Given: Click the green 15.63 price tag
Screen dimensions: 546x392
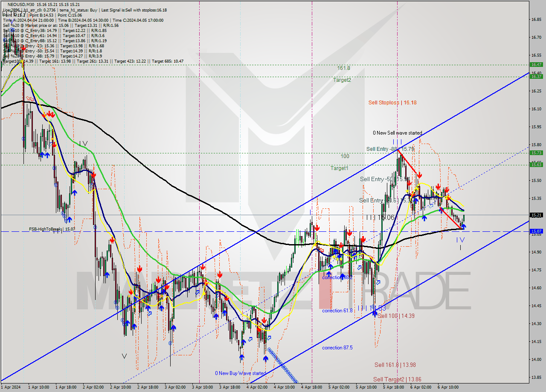Looking at the screenshot, I should (x=536, y=164).
